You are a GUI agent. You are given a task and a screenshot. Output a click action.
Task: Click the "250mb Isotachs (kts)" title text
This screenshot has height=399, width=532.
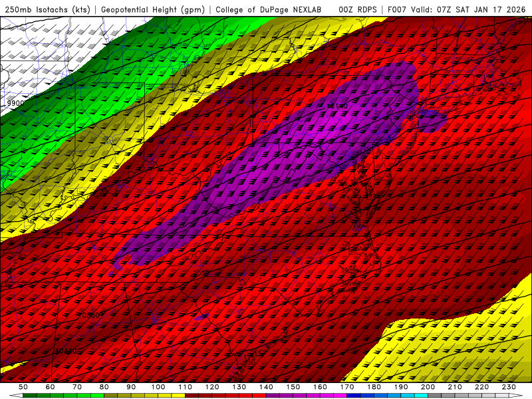tap(47, 9)
